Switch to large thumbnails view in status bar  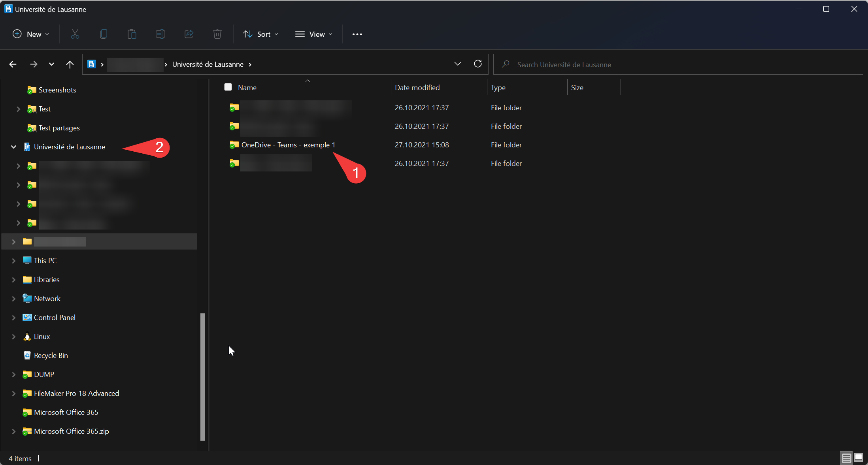859,458
